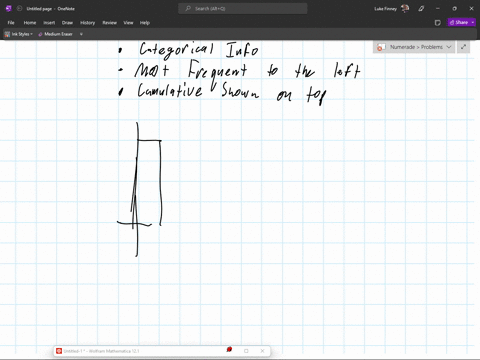Select the Medium Eraser tool

(x=55, y=34)
